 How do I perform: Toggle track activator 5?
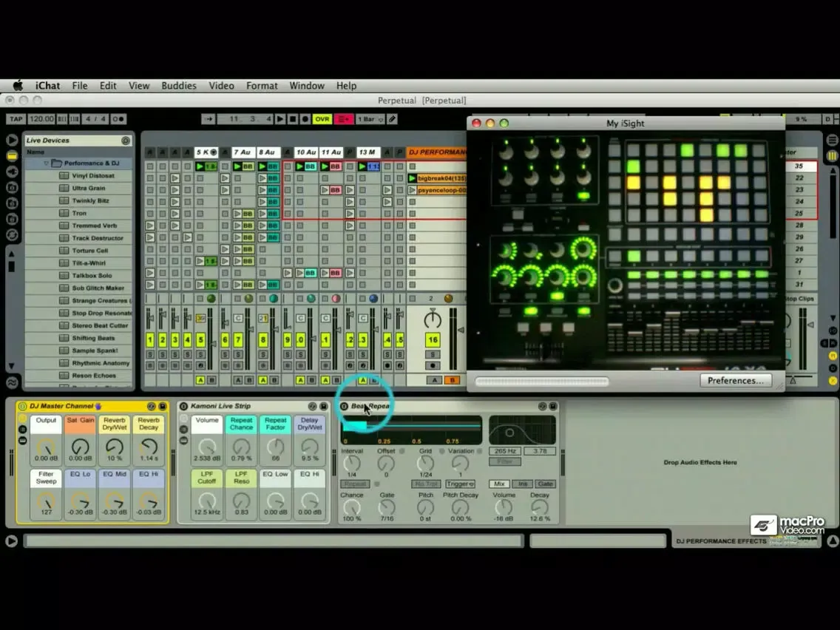click(200, 339)
